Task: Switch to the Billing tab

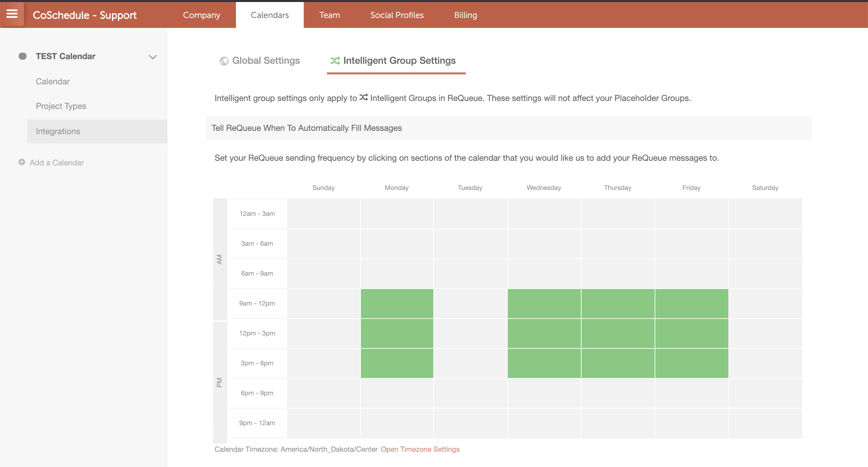Action: click(465, 15)
